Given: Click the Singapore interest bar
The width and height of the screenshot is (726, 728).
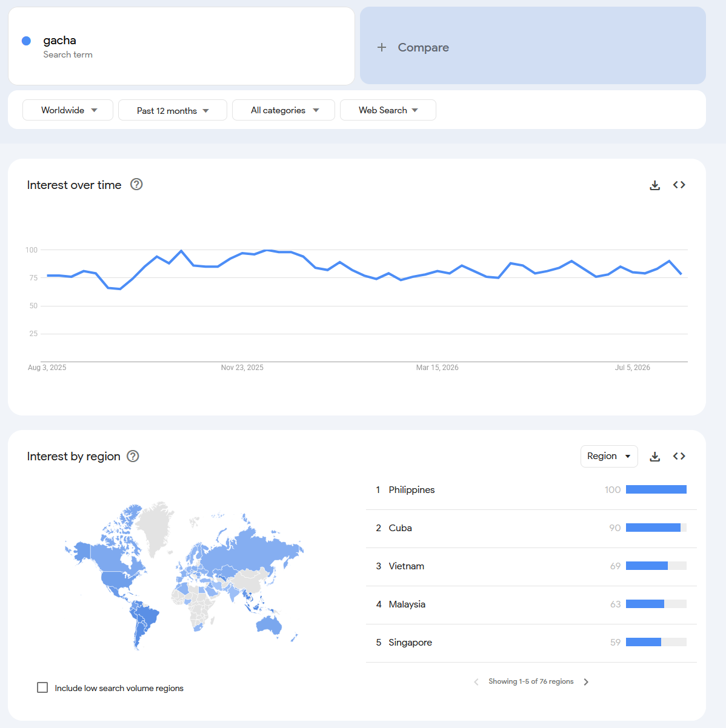Looking at the screenshot, I should tap(656, 642).
